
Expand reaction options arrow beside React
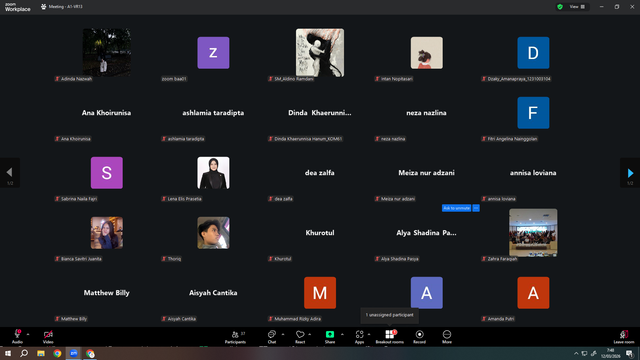pos(310,334)
